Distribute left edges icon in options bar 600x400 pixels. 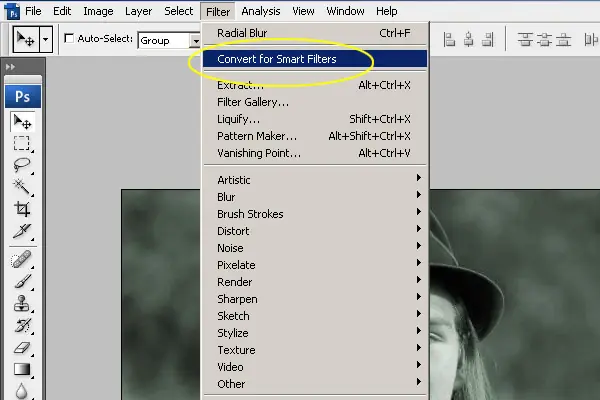pyautogui.click(x=591, y=39)
